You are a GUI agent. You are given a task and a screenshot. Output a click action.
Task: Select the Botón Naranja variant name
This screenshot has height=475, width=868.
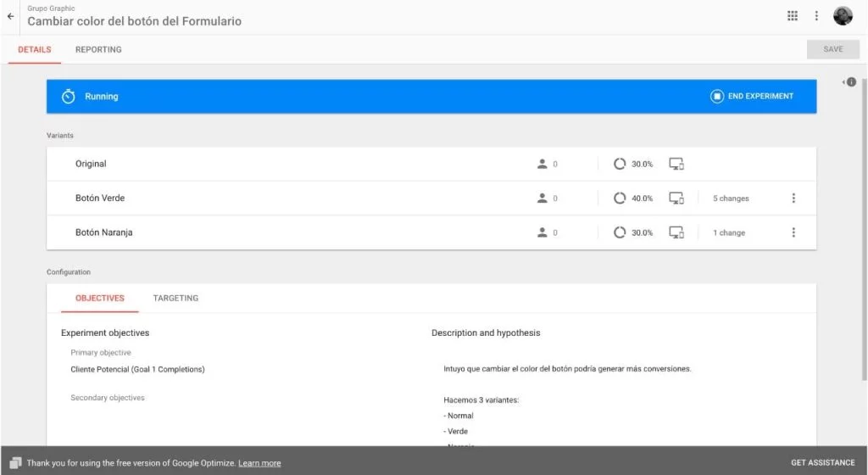[x=104, y=232]
